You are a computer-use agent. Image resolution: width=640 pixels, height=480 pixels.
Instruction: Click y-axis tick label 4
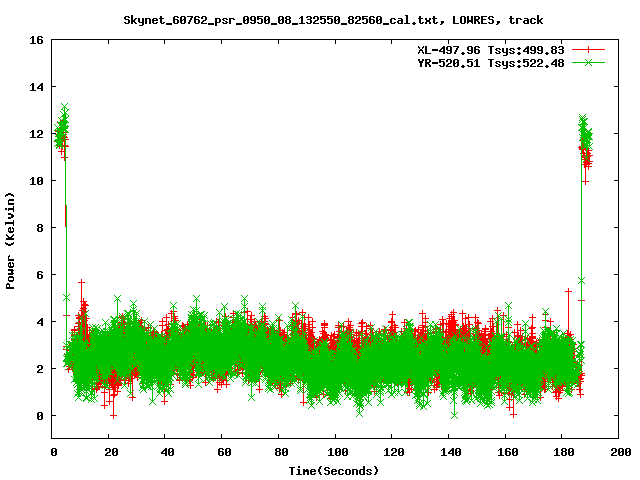40,322
